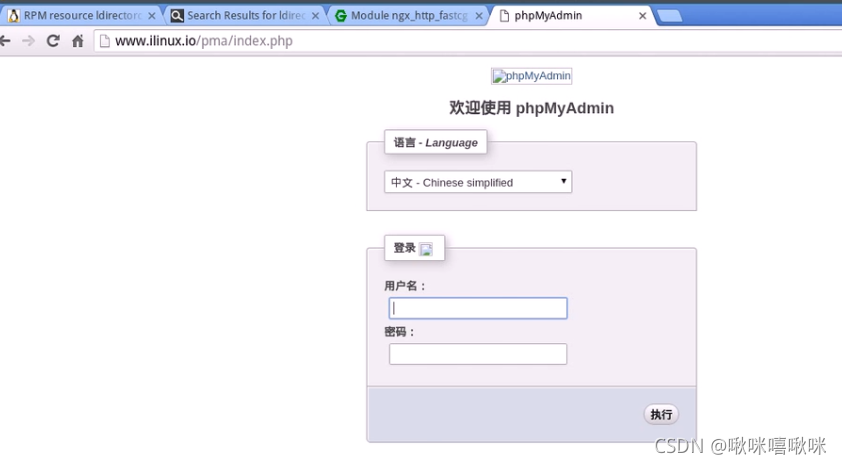Switch to RPM resource ldirectord tab
Image resolution: width=842 pixels, height=464 pixels.
[82, 16]
